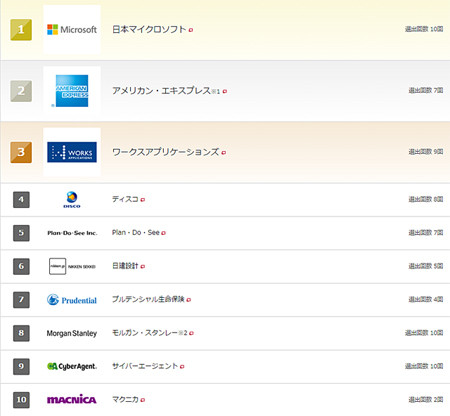450x416 pixels.
Task: Click the 選出回数 text in マクニカ row
Action: pyautogui.click(x=426, y=399)
